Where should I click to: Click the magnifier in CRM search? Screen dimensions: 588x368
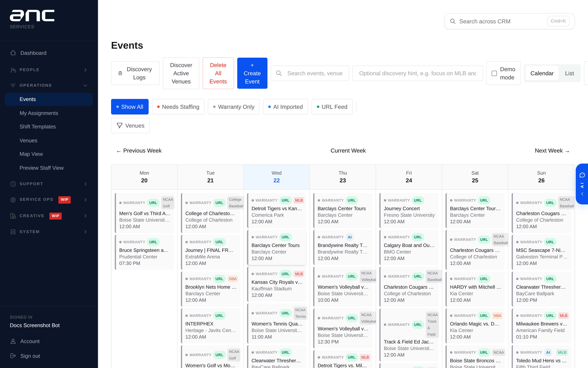click(453, 21)
